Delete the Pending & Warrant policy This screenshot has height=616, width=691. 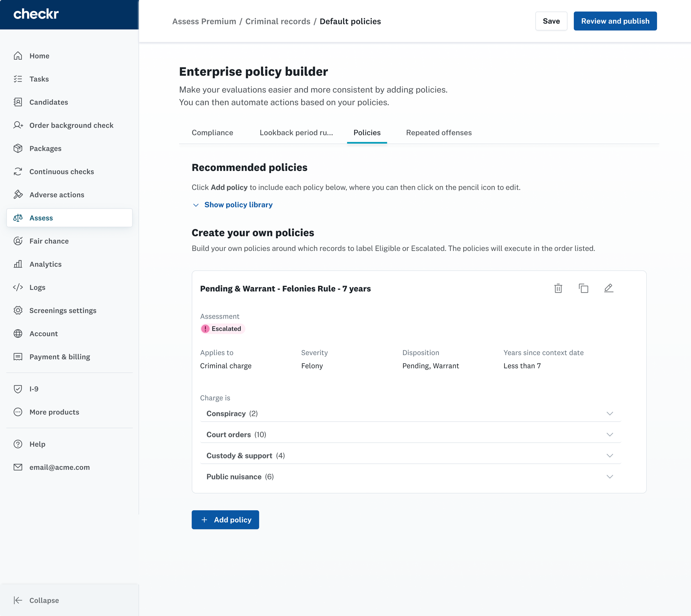(x=558, y=288)
